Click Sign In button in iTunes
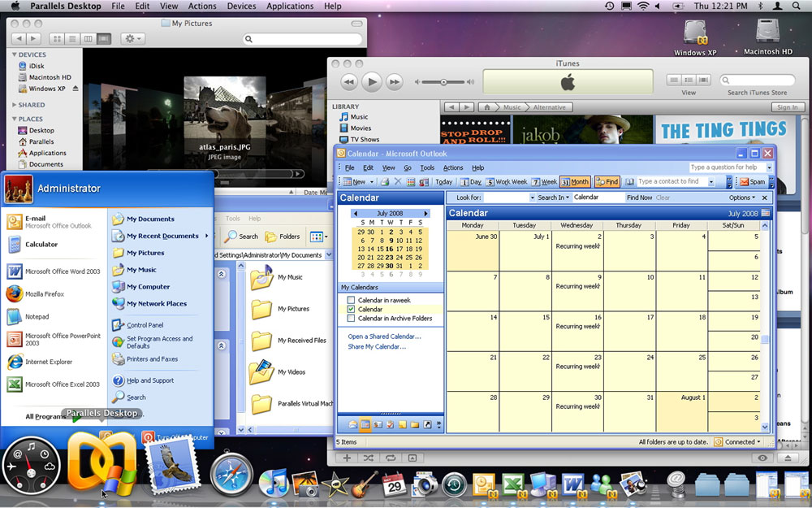Screen dimensions: 812x508 (787, 107)
